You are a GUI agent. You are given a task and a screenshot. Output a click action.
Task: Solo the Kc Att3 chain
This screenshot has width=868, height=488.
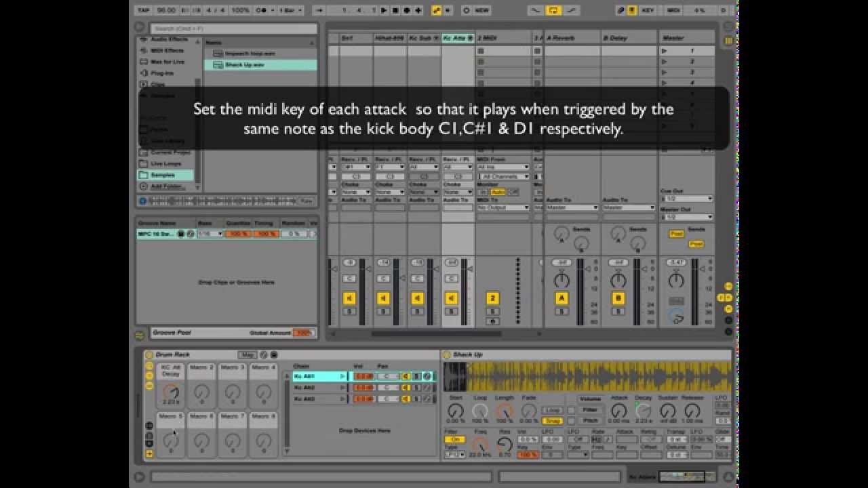[416, 399]
